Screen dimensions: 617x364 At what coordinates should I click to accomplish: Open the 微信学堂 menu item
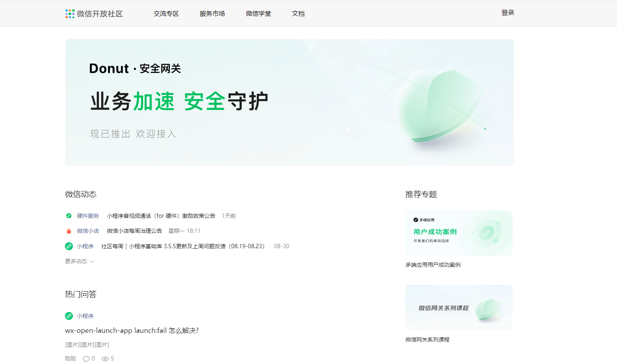(x=258, y=13)
